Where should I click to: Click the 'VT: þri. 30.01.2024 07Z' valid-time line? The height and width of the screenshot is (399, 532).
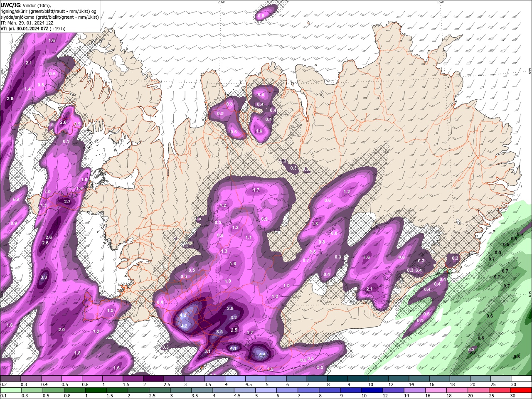pos(33,29)
